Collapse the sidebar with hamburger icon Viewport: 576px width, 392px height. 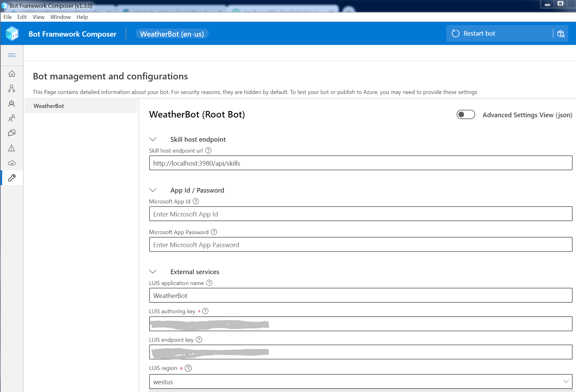click(12, 55)
